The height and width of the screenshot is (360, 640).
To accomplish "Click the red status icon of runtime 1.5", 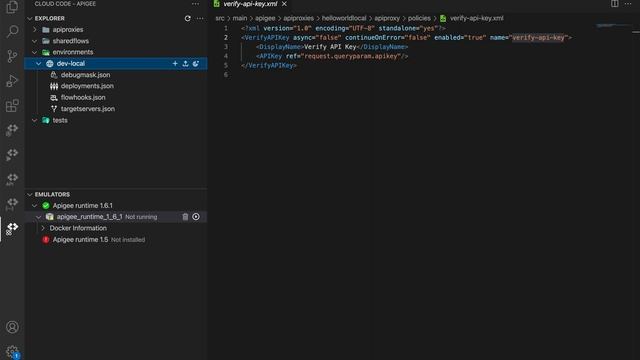I will click(46, 240).
